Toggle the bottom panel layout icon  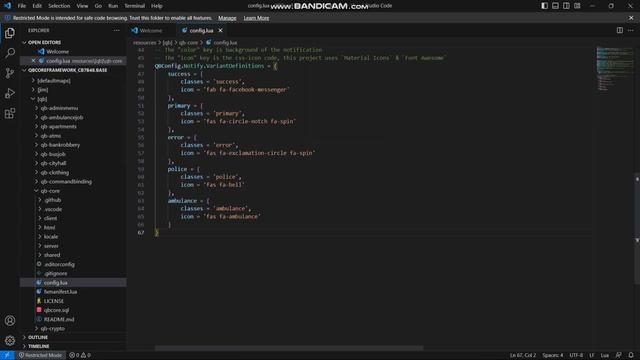point(556,6)
